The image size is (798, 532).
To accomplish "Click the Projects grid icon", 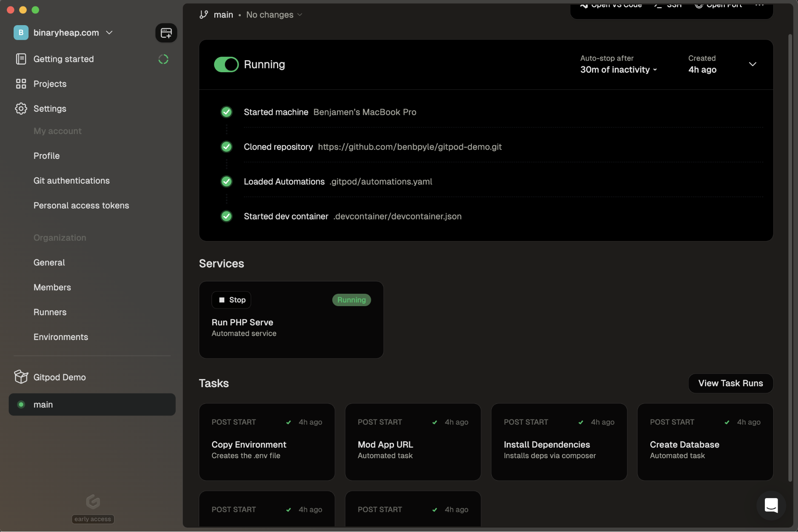I will pos(21,84).
